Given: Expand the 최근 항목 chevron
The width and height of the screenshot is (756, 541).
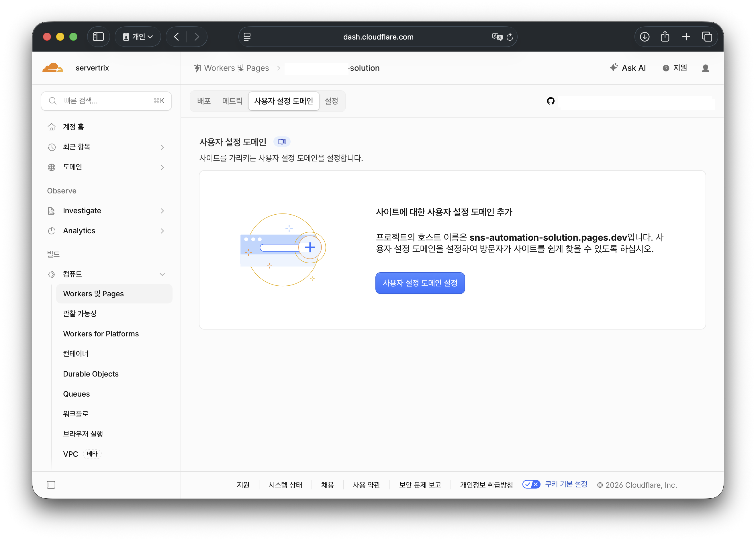Looking at the screenshot, I should tap(162, 147).
